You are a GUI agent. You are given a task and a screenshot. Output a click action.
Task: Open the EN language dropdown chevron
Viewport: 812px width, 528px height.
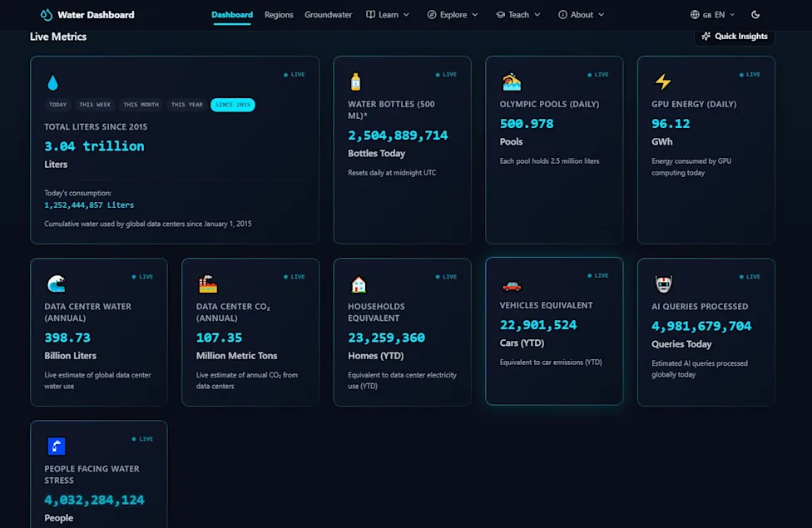[732, 14]
